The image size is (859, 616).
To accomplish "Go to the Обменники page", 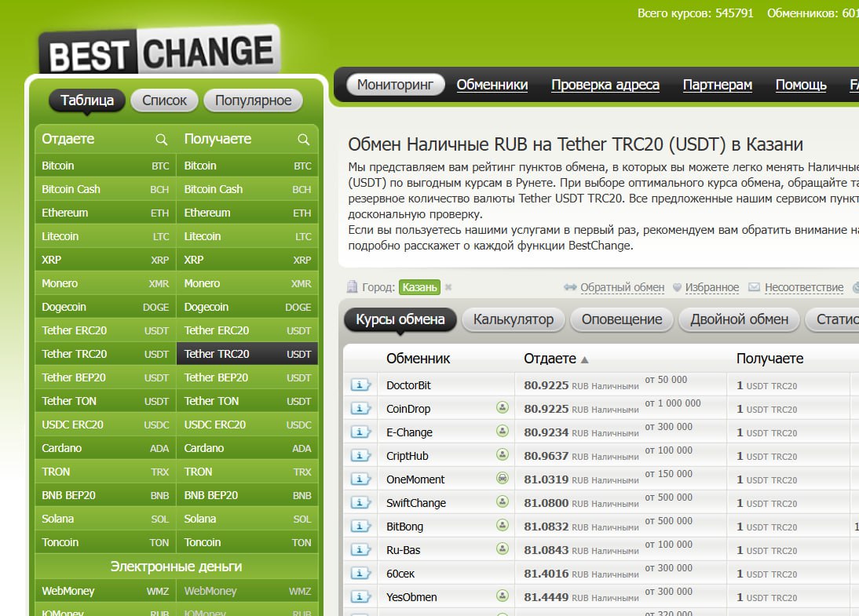I will point(492,85).
